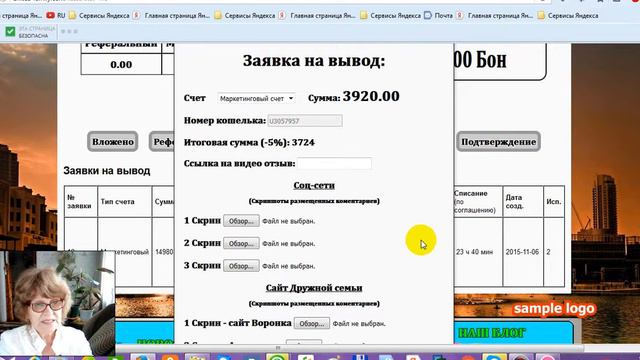Open Главная страница bookmark right after Почта
Screen dimensions: 640x360
pyautogui.click(x=495, y=16)
